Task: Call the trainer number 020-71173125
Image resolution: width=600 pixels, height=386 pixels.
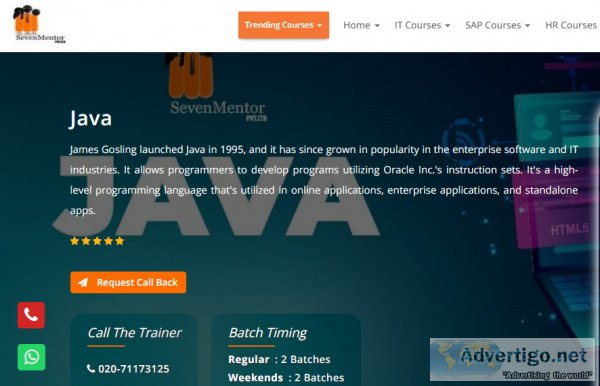Action: click(x=134, y=369)
